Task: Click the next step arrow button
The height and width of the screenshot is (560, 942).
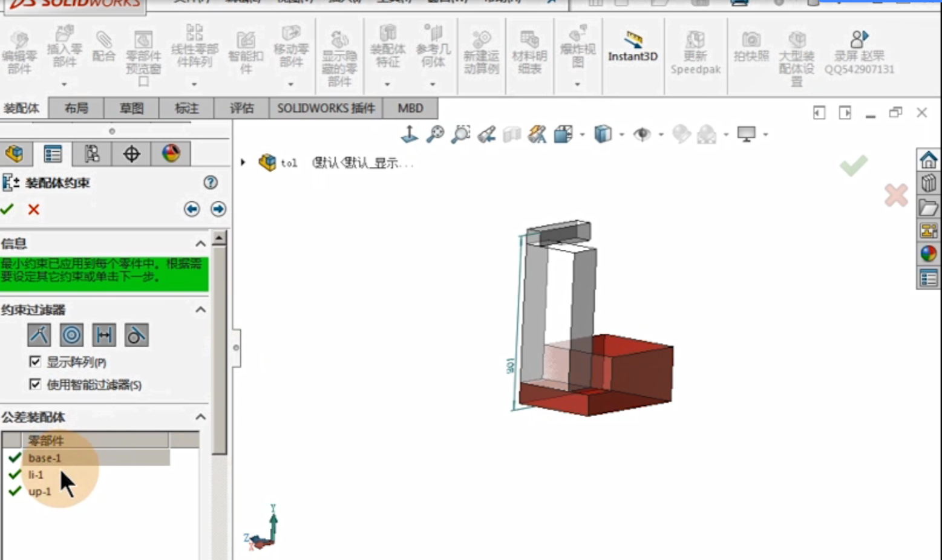Action: coord(218,209)
